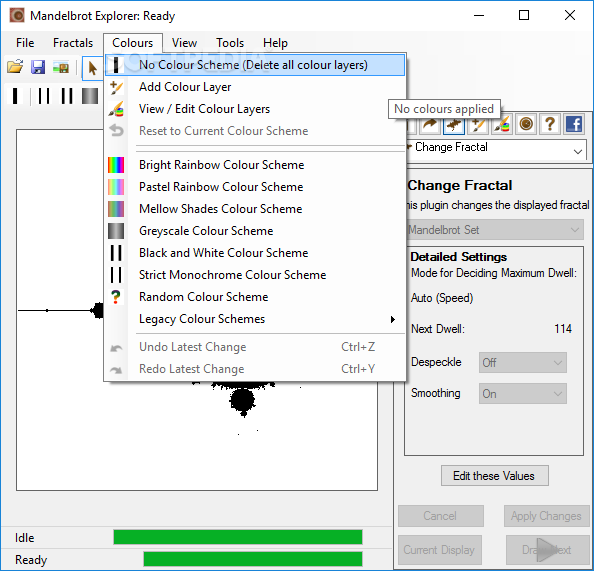Click the Current Display button
This screenshot has height=571, width=594.
coord(439,550)
